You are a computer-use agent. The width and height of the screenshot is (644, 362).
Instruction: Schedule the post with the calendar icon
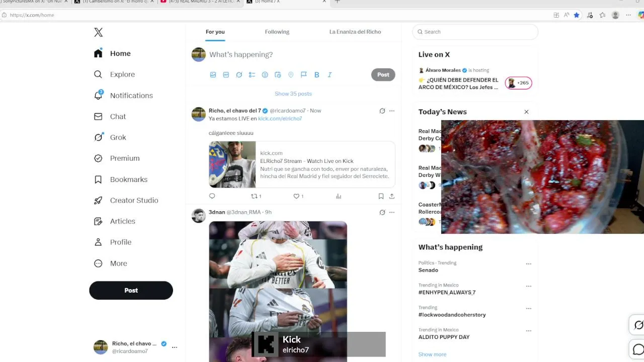tap(278, 75)
